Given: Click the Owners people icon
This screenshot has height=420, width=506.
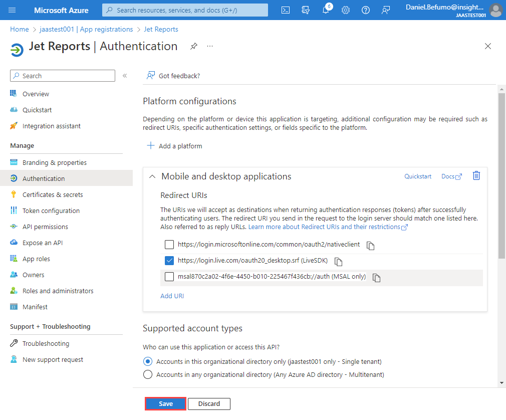Looking at the screenshot, I should pos(14,275).
